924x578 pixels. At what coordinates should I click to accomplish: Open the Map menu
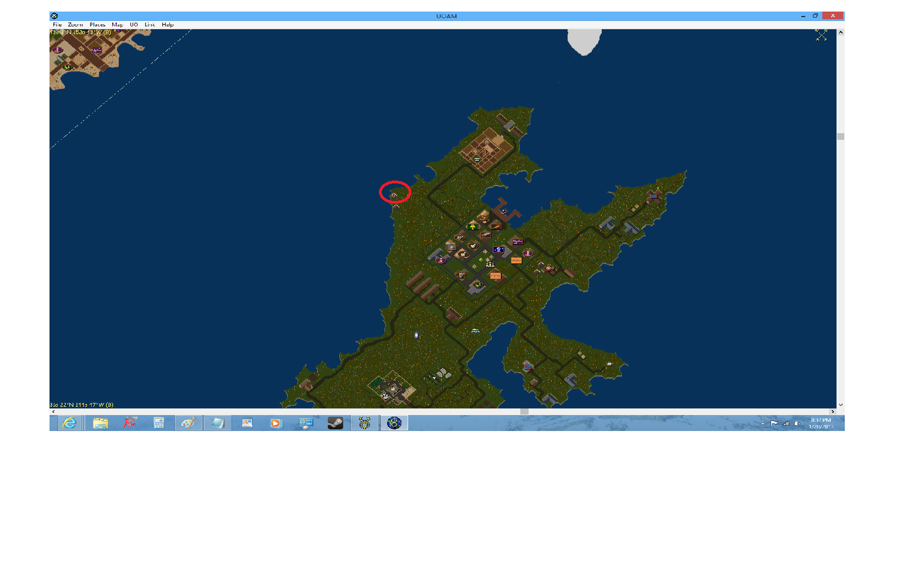pyautogui.click(x=117, y=25)
